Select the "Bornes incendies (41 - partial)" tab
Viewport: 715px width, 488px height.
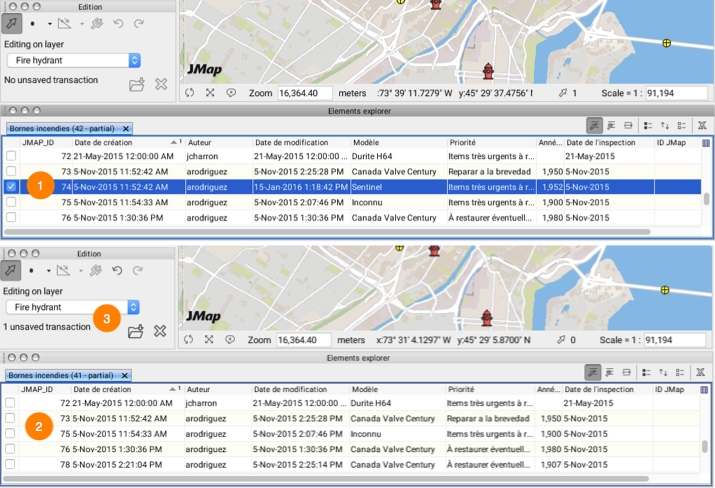pyautogui.click(x=62, y=375)
